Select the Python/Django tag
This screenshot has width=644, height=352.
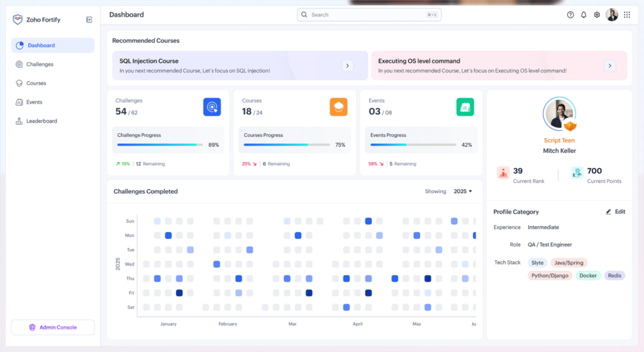tap(550, 276)
